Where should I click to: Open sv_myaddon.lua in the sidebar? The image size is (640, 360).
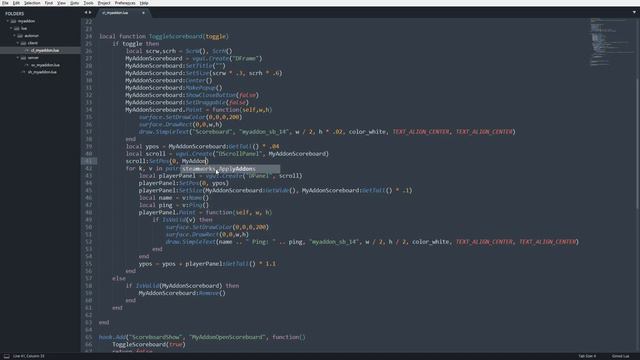pos(45,65)
